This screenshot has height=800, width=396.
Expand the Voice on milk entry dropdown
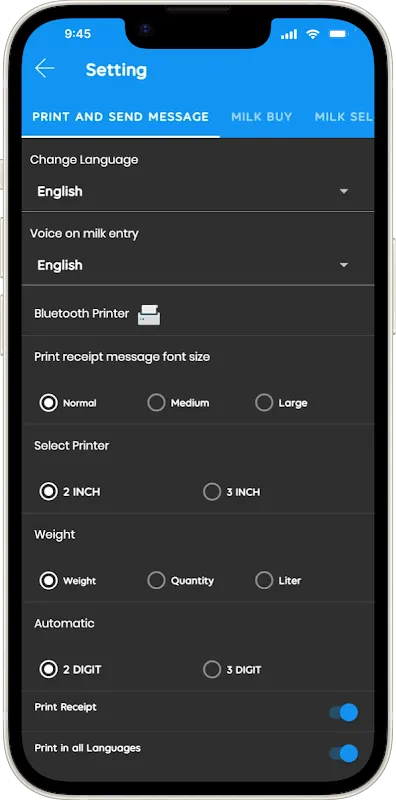tap(198, 265)
